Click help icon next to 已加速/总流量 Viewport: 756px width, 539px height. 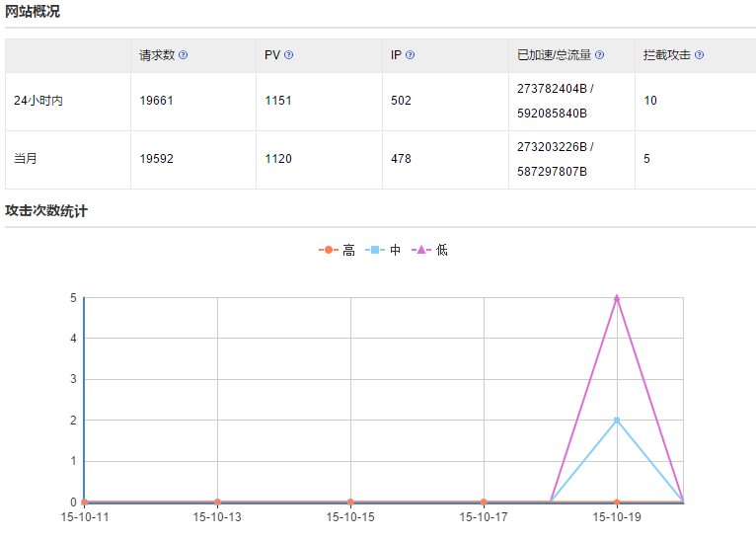(599, 55)
